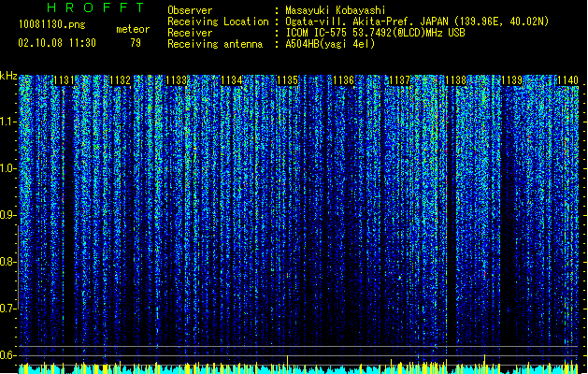Click the Receiving antenna field label
Image resolution: width=588 pixels, height=374 pixels.
coord(215,44)
